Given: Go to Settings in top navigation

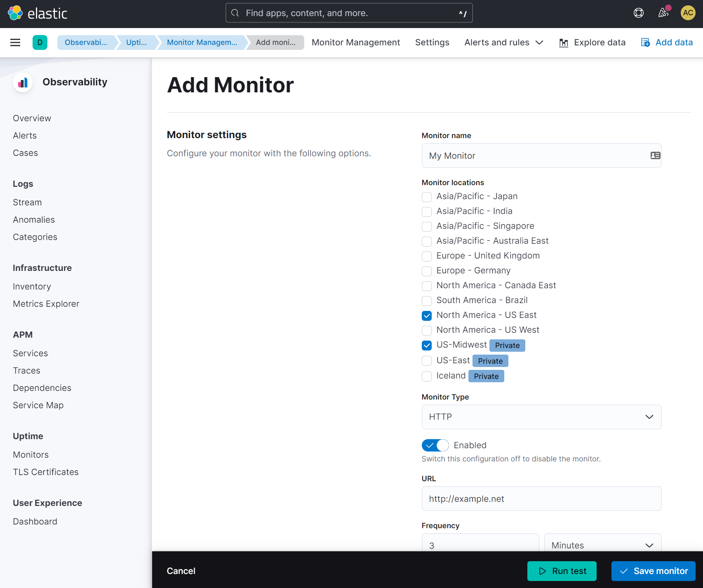Looking at the screenshot, I should [432, 42].
